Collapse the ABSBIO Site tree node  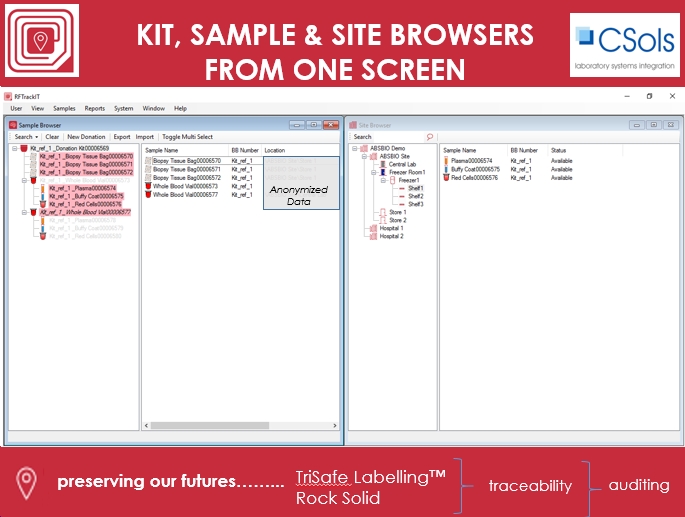pyautogui.click(x=364, y=156)
